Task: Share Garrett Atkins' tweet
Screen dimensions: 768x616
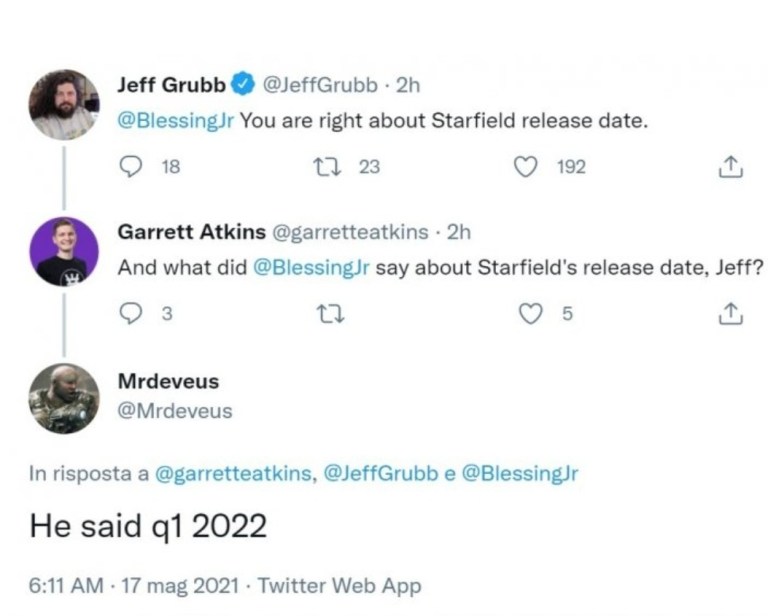Action: 731,315
